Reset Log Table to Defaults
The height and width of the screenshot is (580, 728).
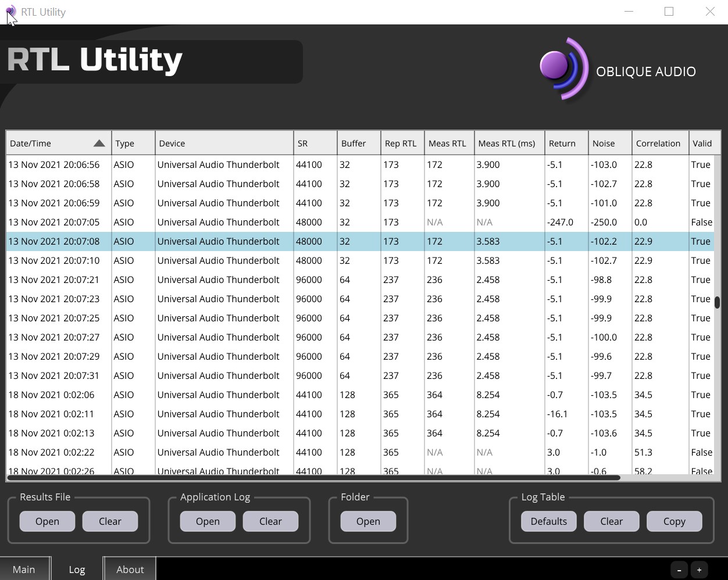pos(548,521)
